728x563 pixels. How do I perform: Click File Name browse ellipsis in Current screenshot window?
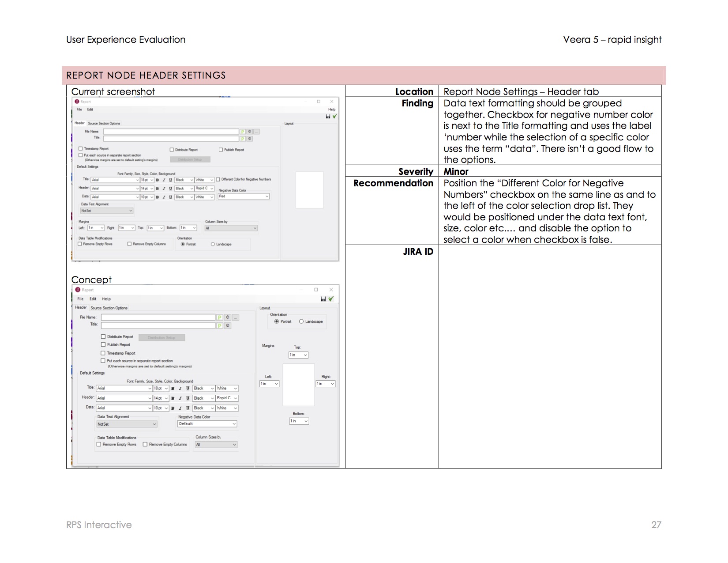[x=256, y=132]
